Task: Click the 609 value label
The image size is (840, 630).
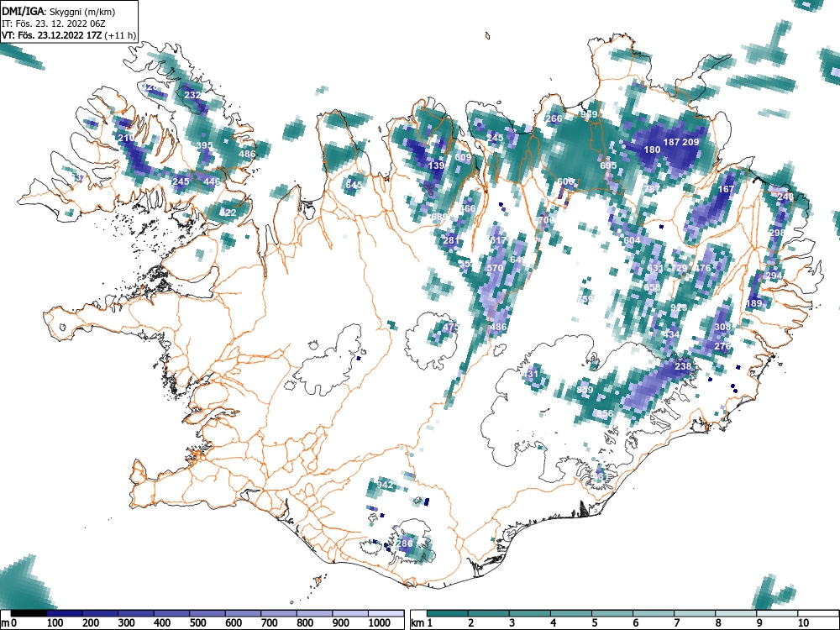Action: point(463,157)
